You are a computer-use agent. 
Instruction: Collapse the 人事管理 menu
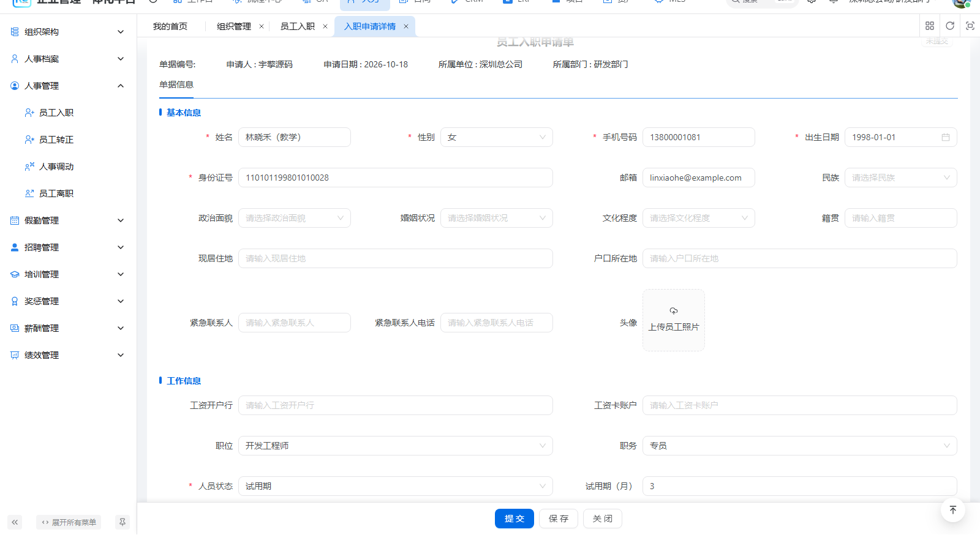[68, 86]
